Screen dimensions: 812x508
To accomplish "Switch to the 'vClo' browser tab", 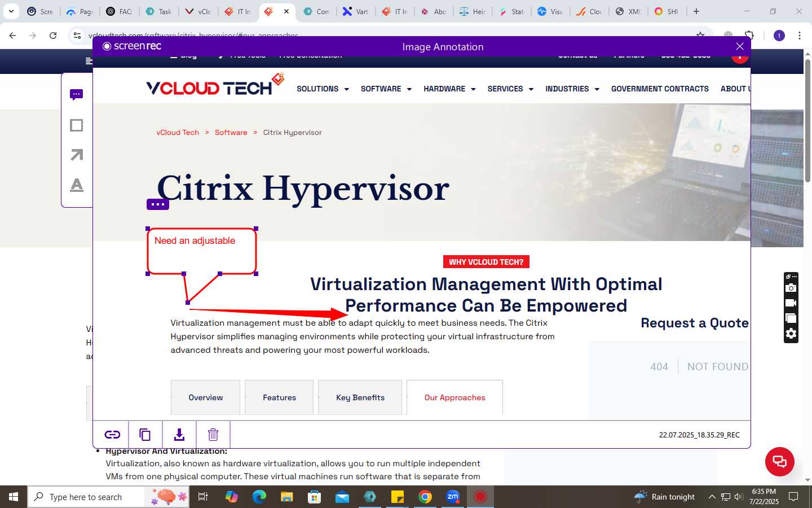I will [198, 11].
